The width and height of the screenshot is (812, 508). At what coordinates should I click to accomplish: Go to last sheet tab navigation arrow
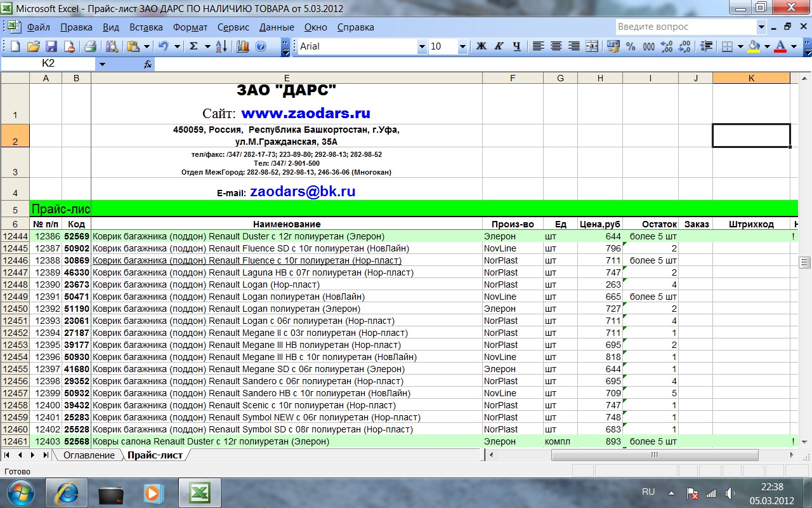pos(46,455)
